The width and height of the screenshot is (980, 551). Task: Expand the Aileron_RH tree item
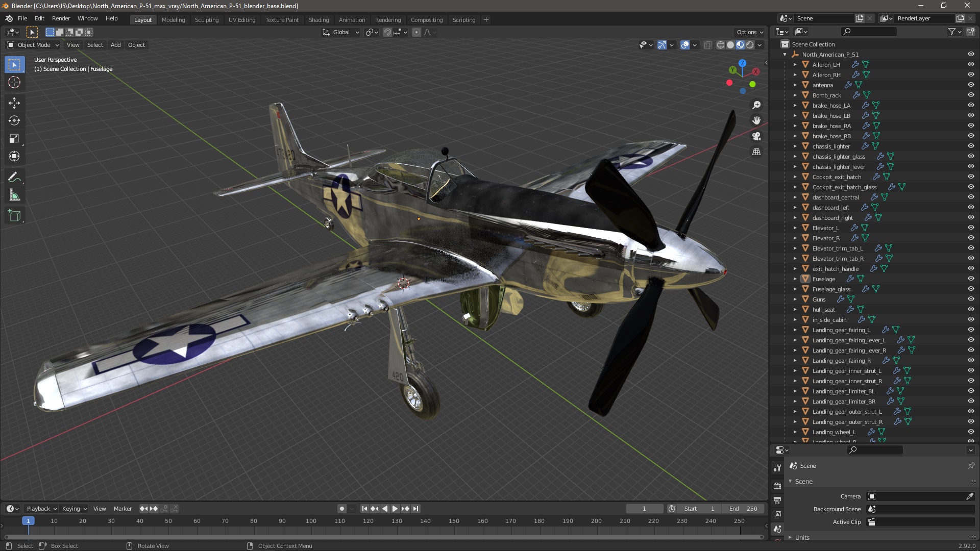(x=795, y=75)
